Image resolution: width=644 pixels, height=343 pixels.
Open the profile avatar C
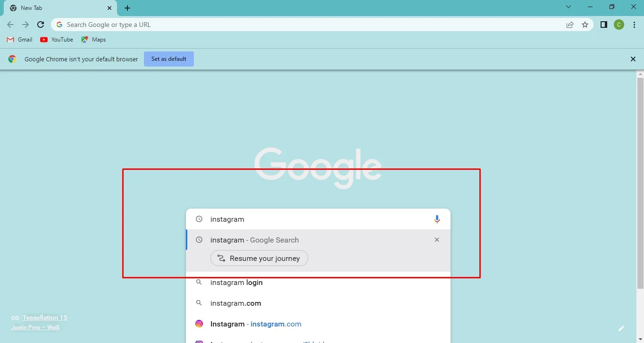pyautogui.click(x=619, y=25)
